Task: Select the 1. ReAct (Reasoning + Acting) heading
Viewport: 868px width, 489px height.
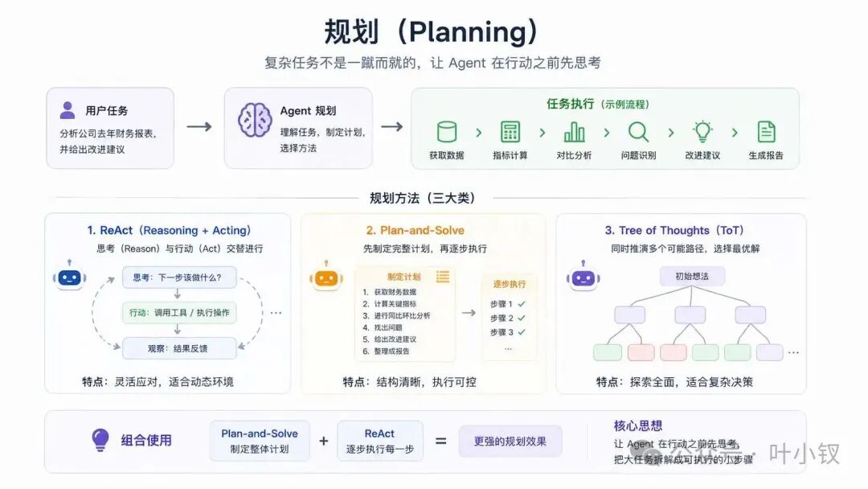Action: (169, 230)
